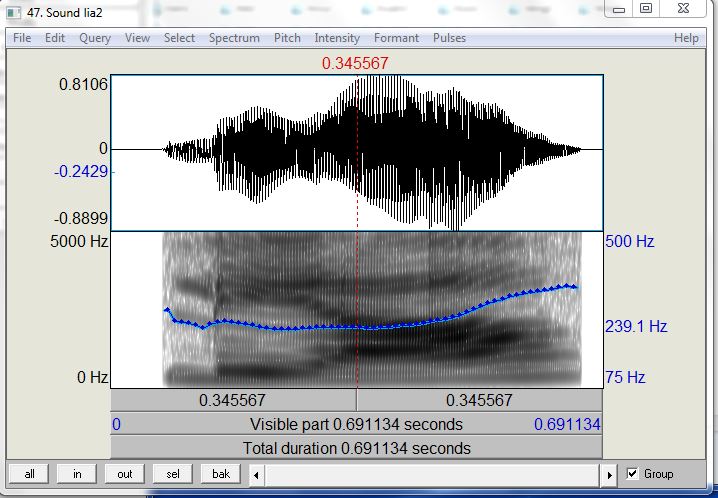Click in the waveform display
This screenshot has height=498, width=718.
[x=357, y=153]
